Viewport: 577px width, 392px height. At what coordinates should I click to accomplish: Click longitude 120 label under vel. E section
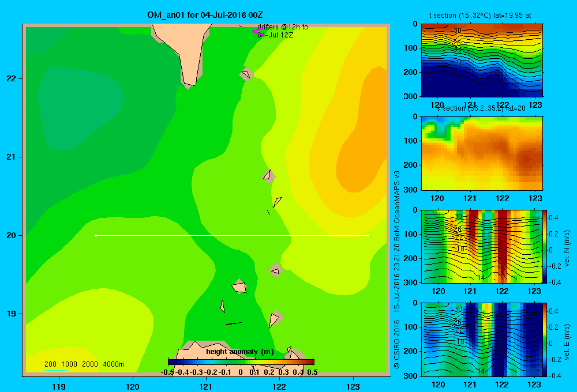[x=439, y=385]
